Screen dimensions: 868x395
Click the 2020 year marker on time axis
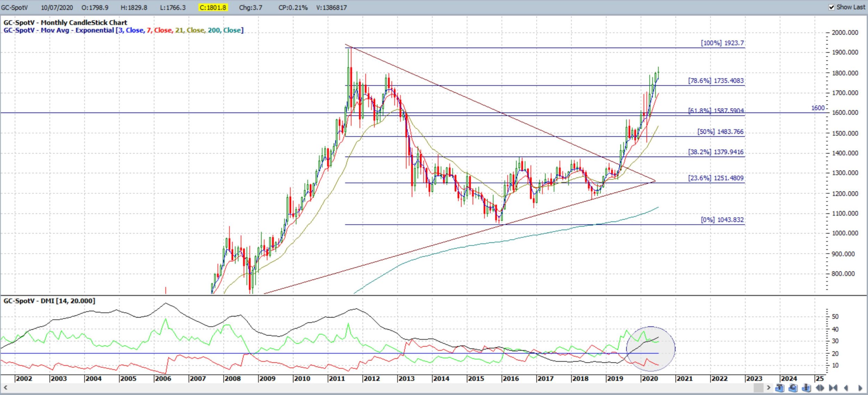coord(650,379)
